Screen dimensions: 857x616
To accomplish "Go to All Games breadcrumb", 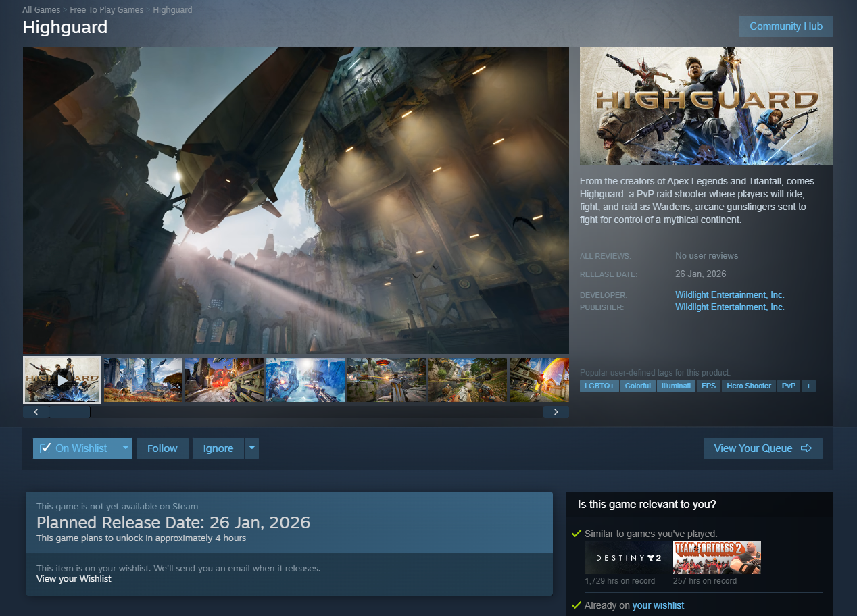I will point(41,10).
